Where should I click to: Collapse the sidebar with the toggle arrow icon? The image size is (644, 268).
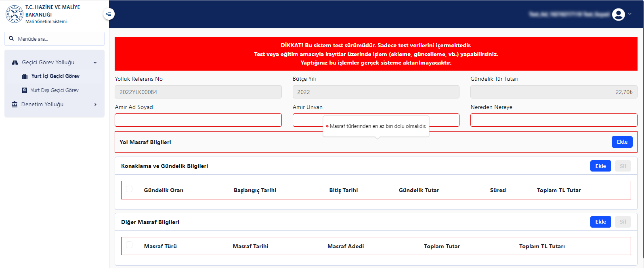[x=109, y=14]
